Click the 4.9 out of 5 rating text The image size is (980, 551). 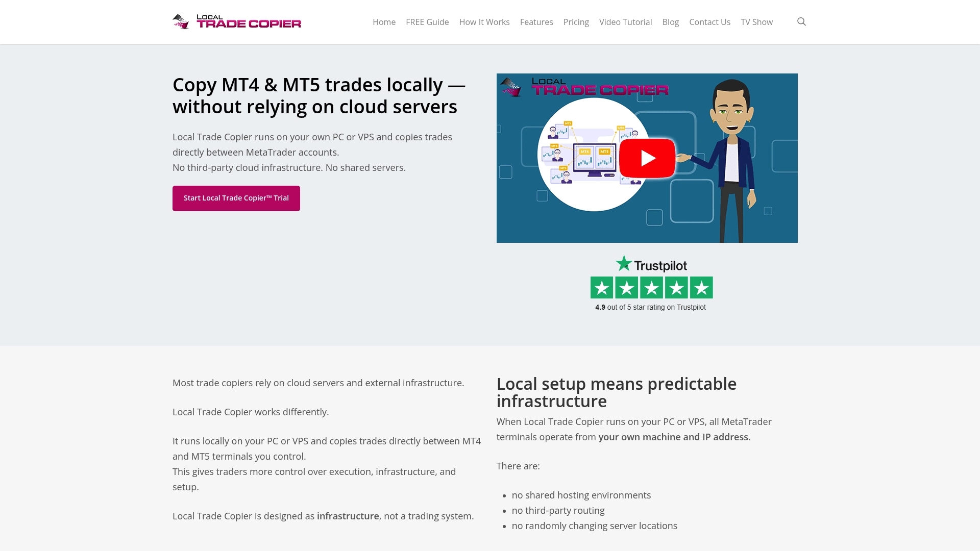pyautogui.click(x=650, y=307)
